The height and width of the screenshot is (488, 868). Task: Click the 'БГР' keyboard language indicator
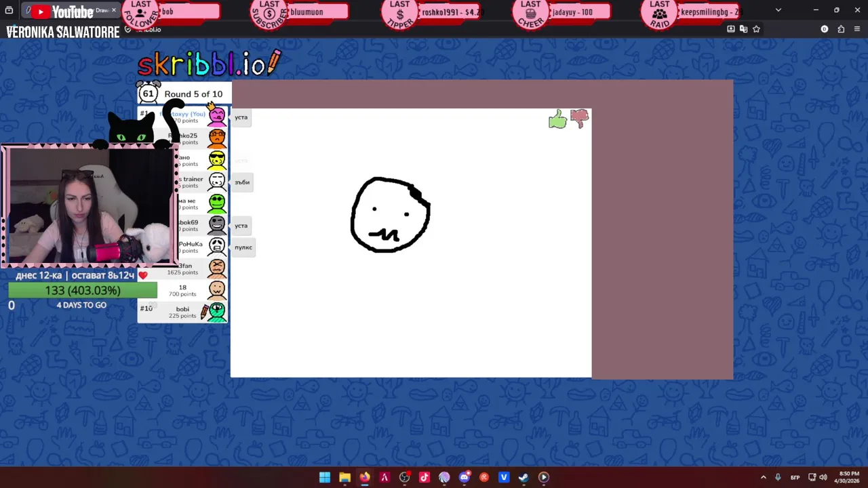[x=795, y=477]
